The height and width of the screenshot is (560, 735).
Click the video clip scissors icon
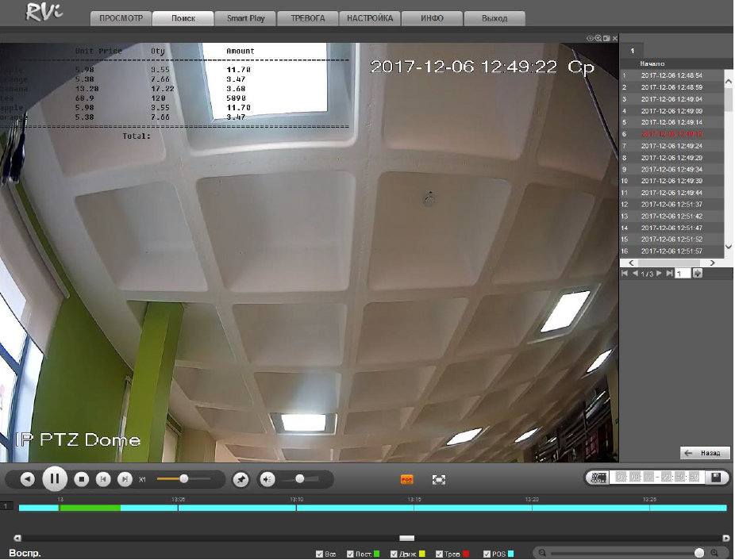600,478
